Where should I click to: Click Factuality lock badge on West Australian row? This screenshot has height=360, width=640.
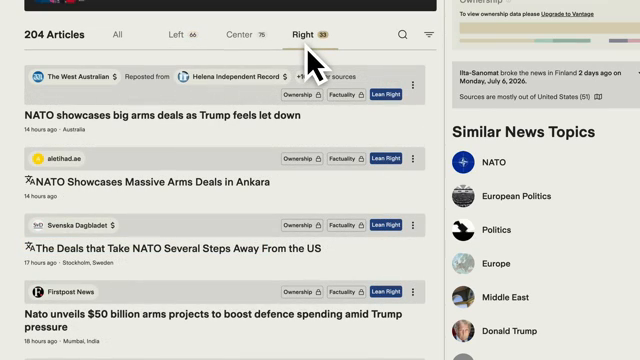coord(346,95)
